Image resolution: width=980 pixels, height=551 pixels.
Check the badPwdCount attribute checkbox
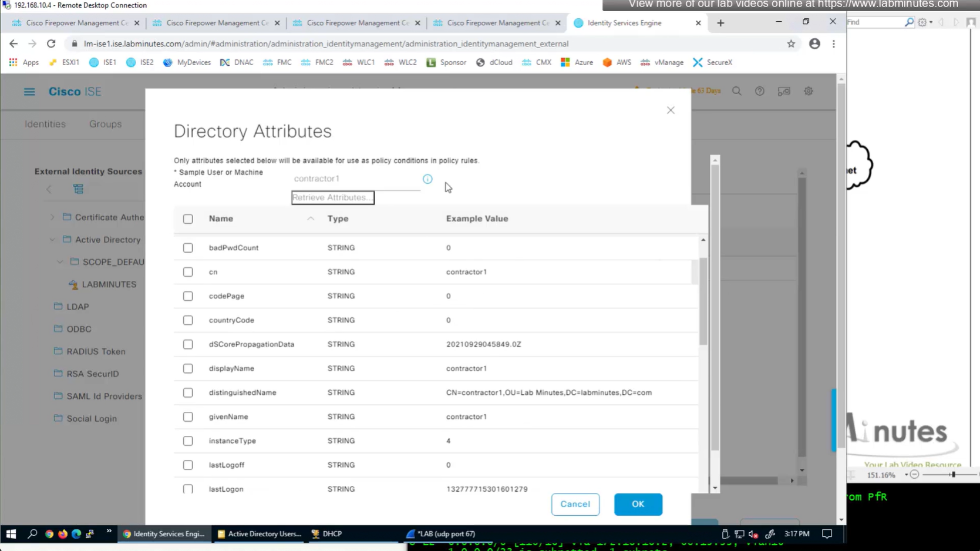coord(188,248)
